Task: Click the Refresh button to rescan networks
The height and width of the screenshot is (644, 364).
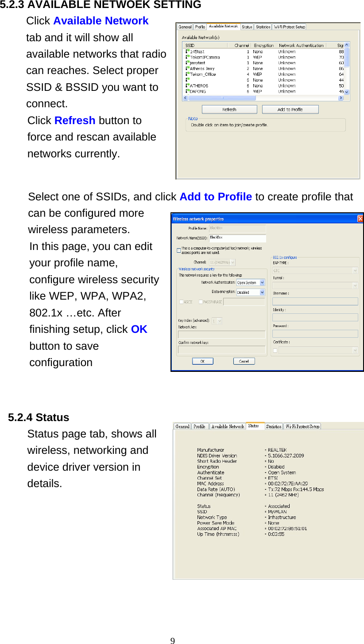Action: [229, 109]
